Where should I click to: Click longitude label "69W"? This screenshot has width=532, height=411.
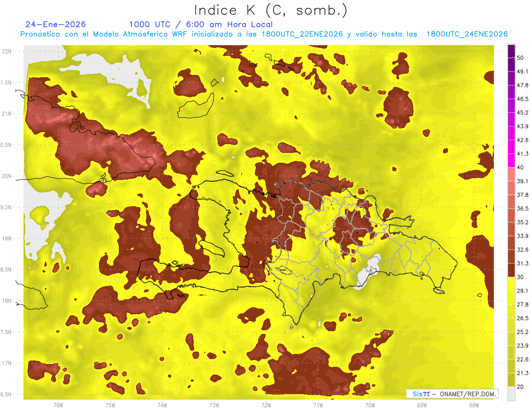click(x=422, y=405)
